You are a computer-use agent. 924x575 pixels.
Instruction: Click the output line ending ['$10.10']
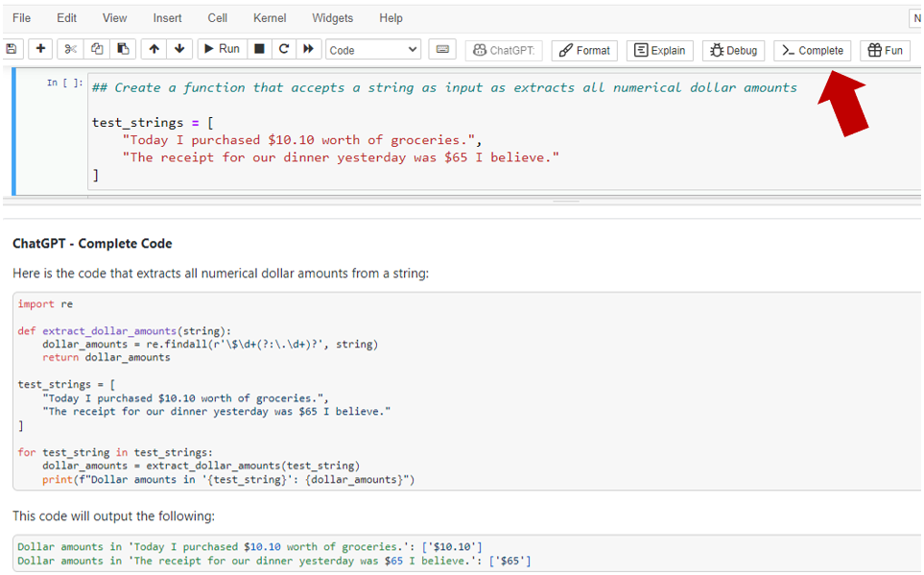tap(249, 547)
